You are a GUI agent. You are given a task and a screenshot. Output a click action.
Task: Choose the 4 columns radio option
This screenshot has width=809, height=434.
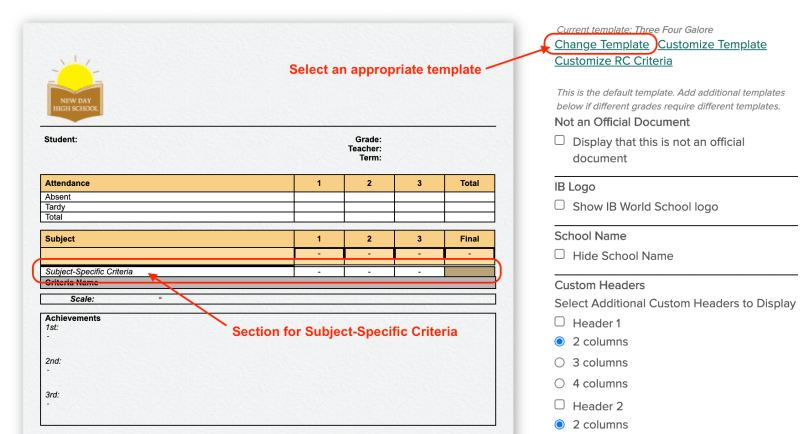coord(560,383)
